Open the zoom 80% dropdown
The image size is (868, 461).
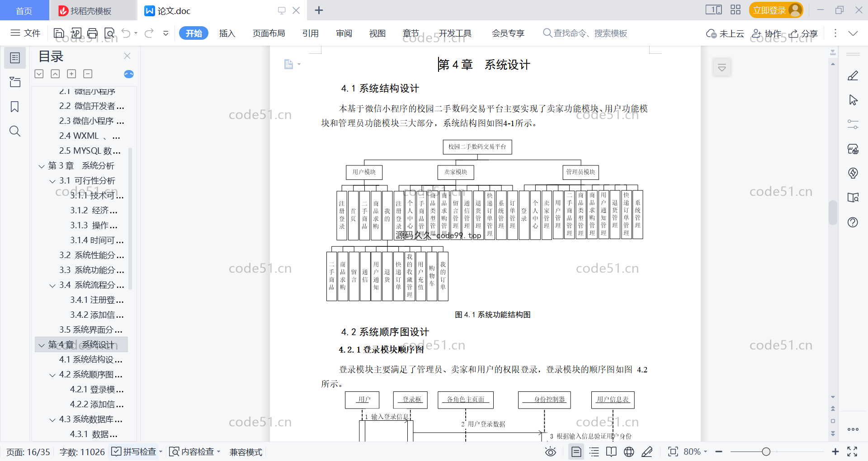click(x=695, y=452)
